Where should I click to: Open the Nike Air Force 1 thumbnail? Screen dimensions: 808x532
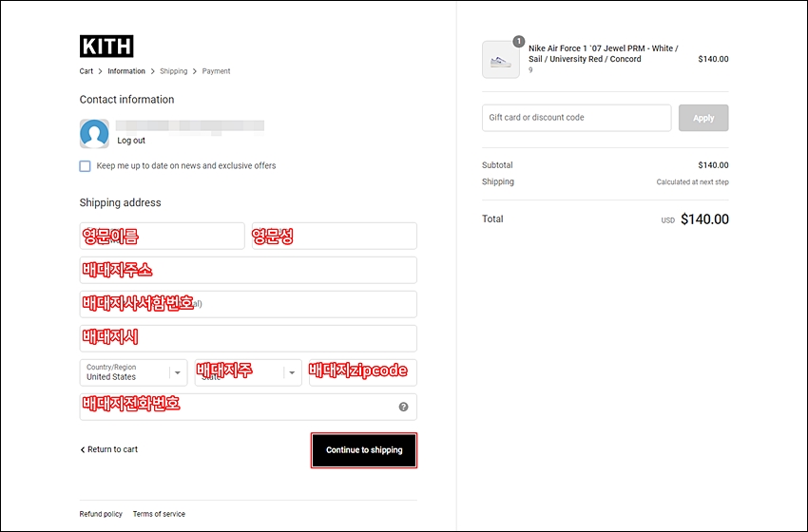[x=501, y=60]
